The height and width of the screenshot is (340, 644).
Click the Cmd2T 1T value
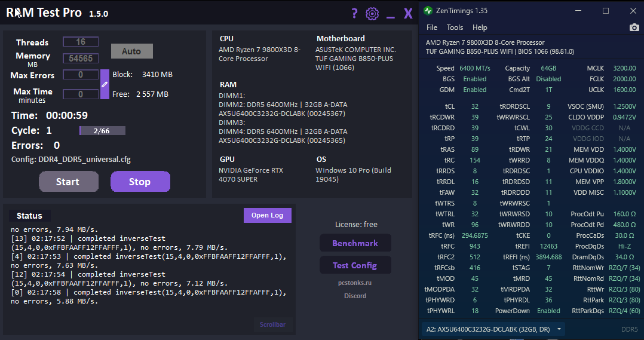pos(548,90)
